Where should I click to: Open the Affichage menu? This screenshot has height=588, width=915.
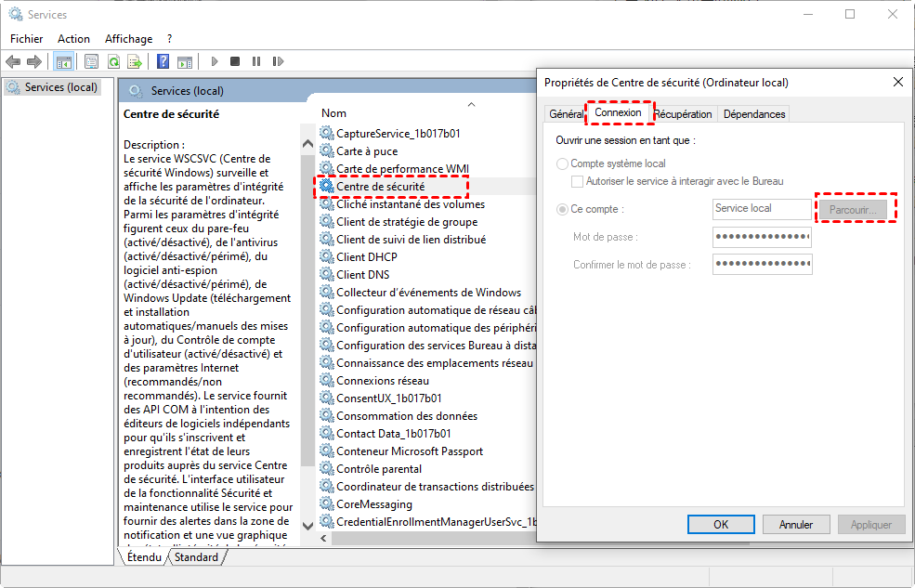coord(128,39)
